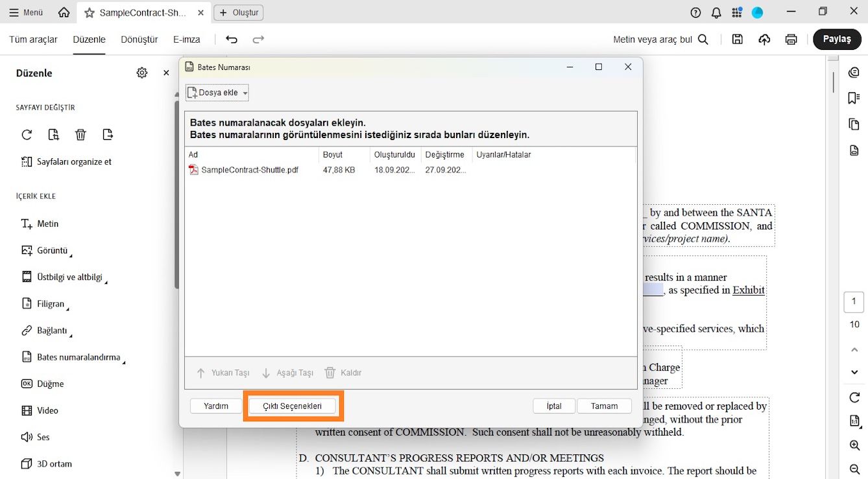
Task: Expand the Görüntü image tool
Action: pos(46,250)
